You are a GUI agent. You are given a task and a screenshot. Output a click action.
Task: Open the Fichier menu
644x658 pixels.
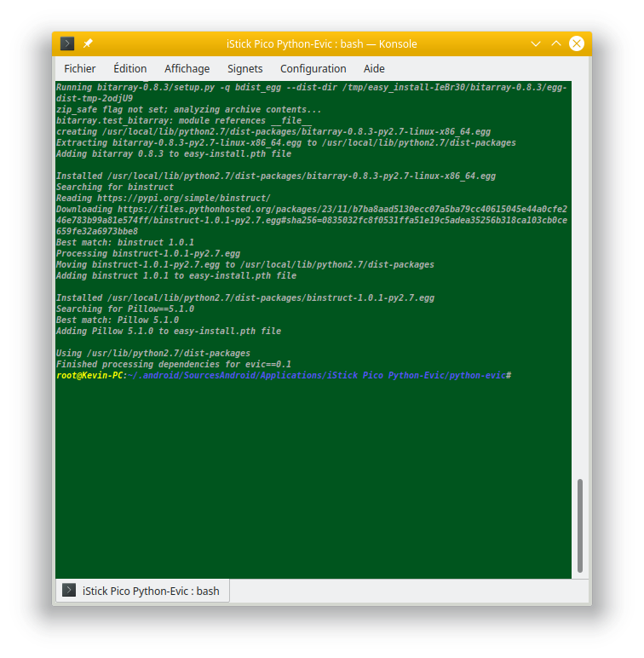pos(80,69)
